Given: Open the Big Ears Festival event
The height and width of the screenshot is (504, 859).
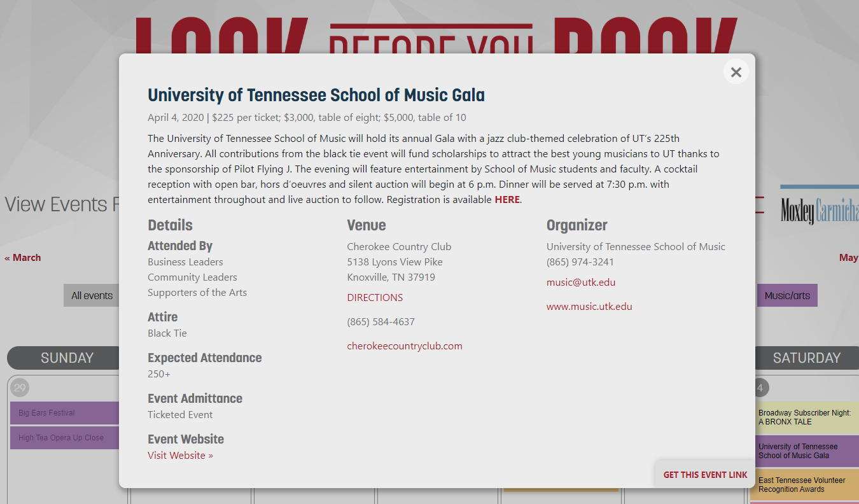Looking at the screenshot, I should (65, 413).
